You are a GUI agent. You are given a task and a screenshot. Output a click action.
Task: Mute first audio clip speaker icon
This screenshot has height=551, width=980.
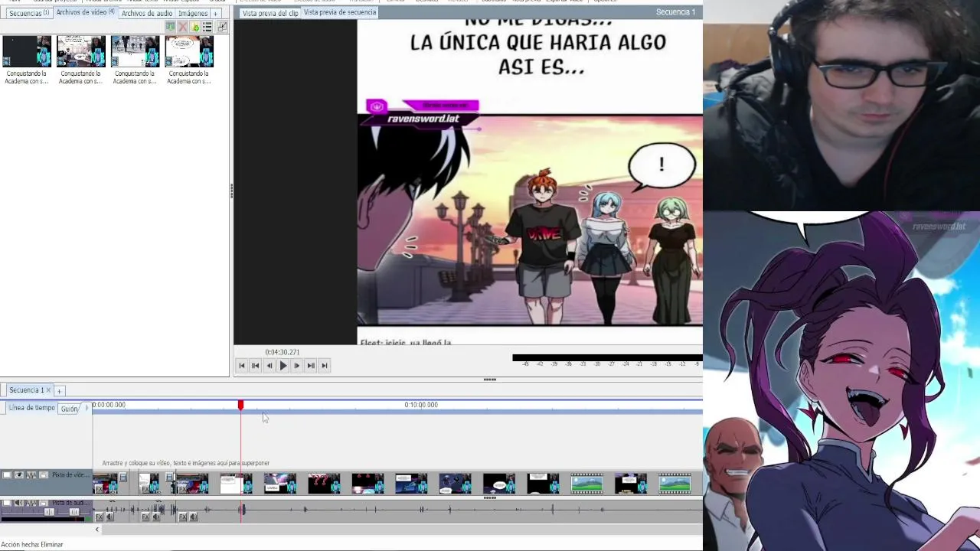click(x=110, y=517)
